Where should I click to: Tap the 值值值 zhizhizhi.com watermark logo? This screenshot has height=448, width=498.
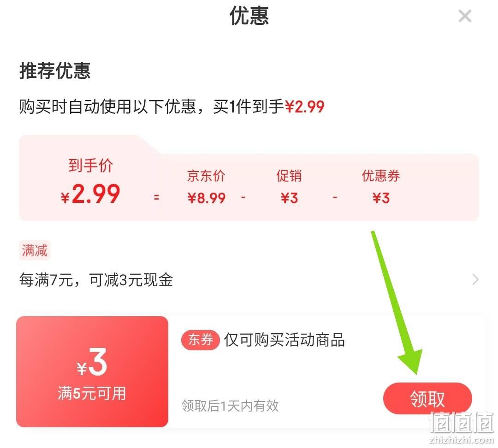(x=462, y=427)
